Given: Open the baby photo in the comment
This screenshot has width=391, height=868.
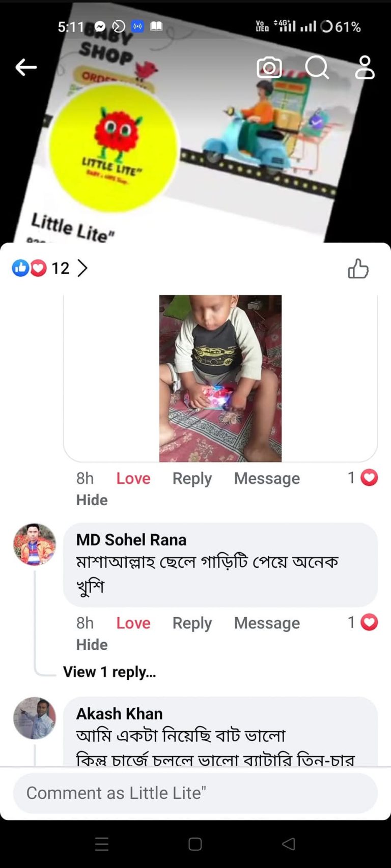Looking at the screenshot, I should [x=220, y=379].
